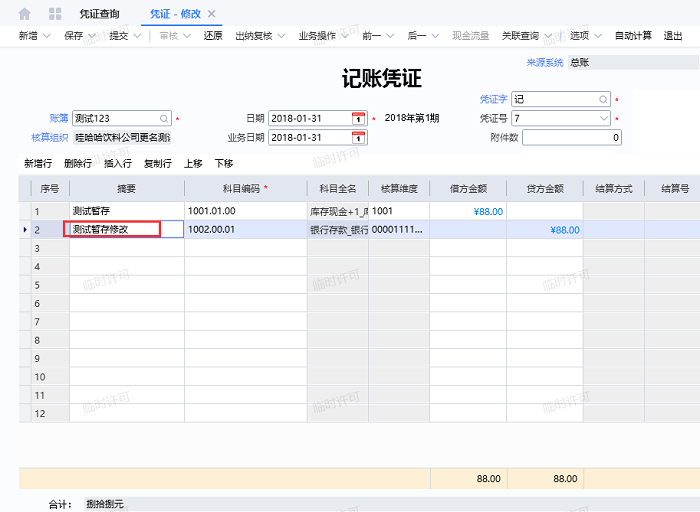Open the calendar picker for 业务日期
Image resolution: width=700 pixels, height=512 pixels.
(x=358, y=137)
